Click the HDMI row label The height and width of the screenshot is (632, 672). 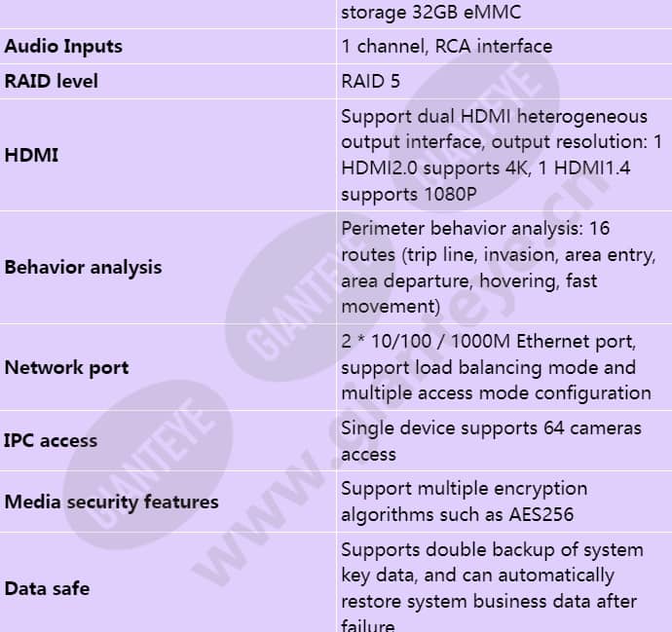point(32,155)
